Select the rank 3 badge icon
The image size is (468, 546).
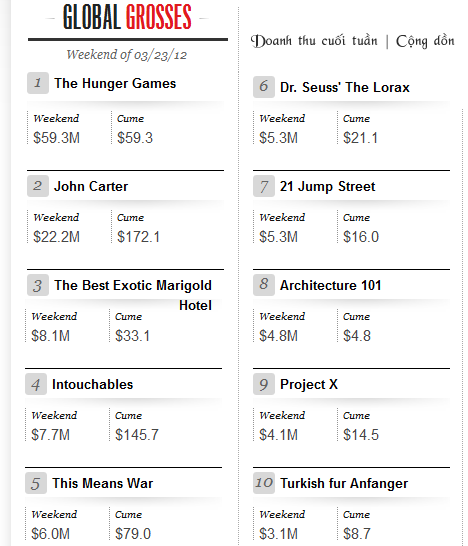[x=38, y=285]
